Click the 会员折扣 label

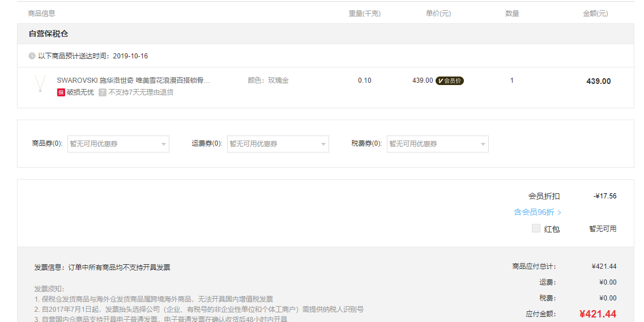point(544,196)
